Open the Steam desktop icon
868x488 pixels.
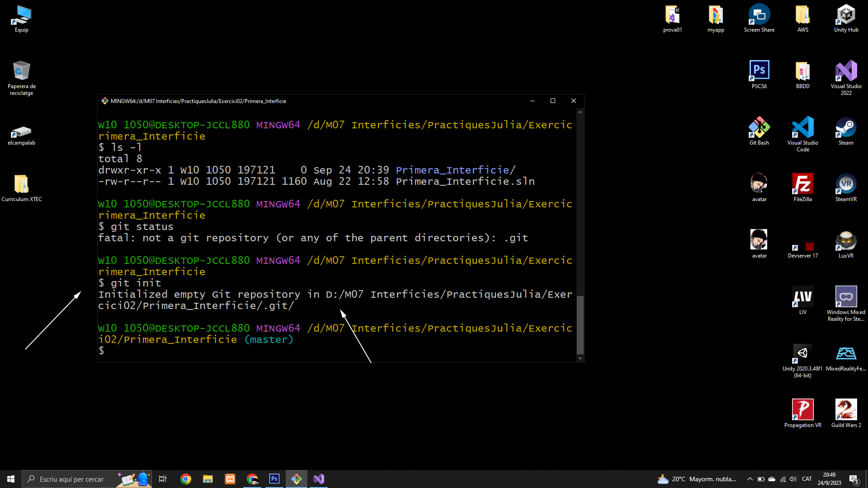click(846, 129)
